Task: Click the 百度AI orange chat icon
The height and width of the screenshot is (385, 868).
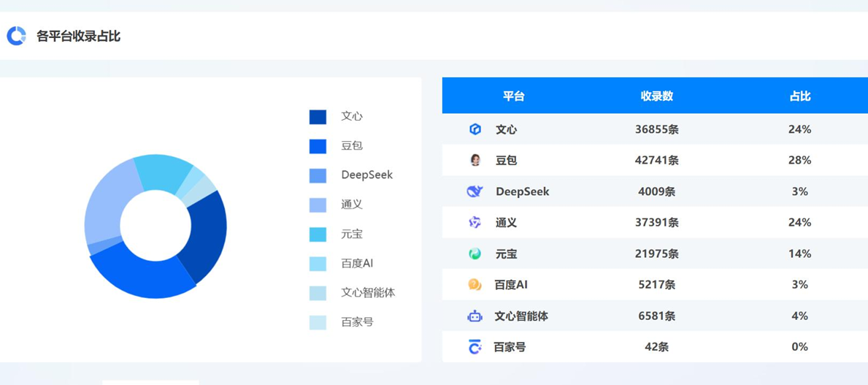Action: coord(475,285)
